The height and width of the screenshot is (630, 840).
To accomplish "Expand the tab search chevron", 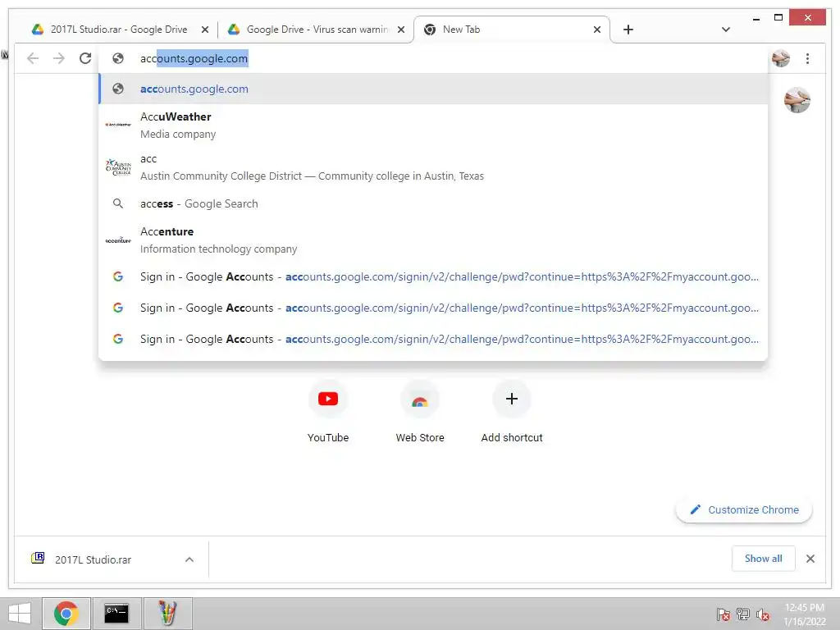I will (x=726, y=30).
